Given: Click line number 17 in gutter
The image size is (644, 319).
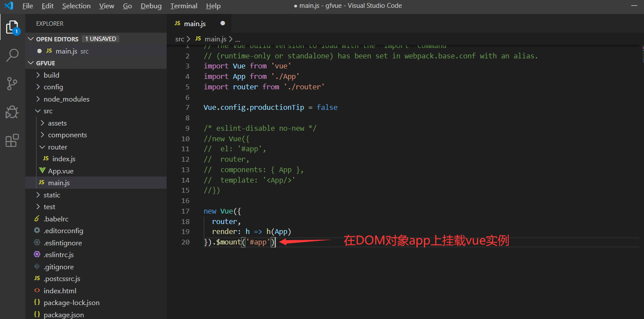Looking at the screenshot, I should 185,211.
